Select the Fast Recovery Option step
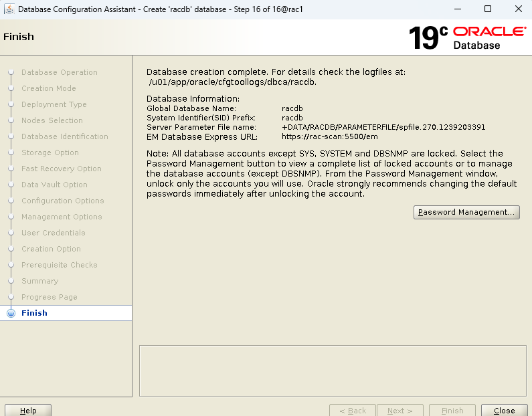 (62, 169)
